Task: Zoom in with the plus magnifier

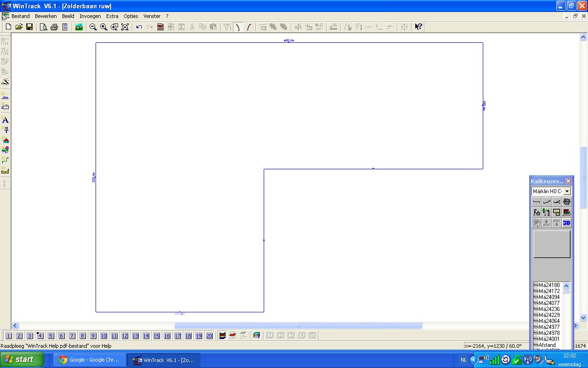Action: pos(103,27)
